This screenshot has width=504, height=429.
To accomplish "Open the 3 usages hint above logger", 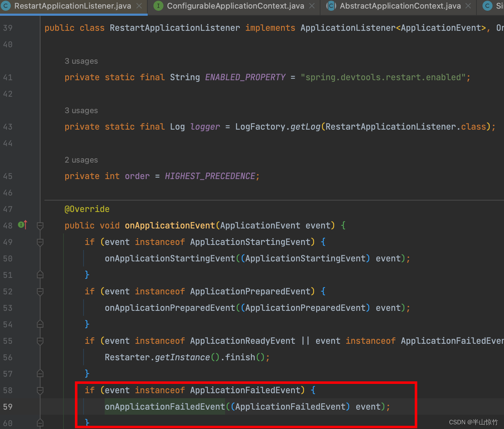I will 81,111.
